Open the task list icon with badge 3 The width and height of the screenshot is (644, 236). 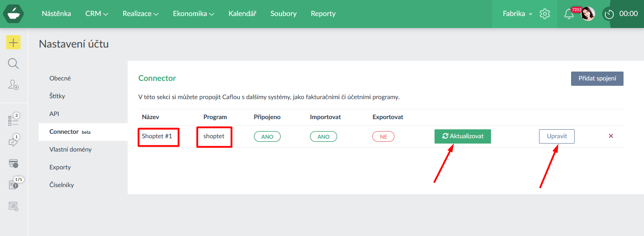(x=13, y=120)
